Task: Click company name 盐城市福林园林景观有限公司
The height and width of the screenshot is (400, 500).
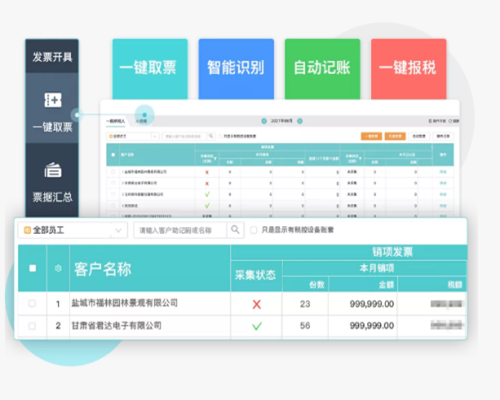Action: 125,303
